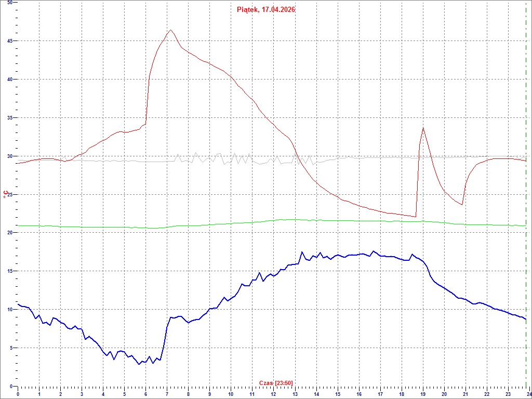This screenshot has width=532, height=399.
Task: Click the hour 18 label on the time axis
Action: 402,394
